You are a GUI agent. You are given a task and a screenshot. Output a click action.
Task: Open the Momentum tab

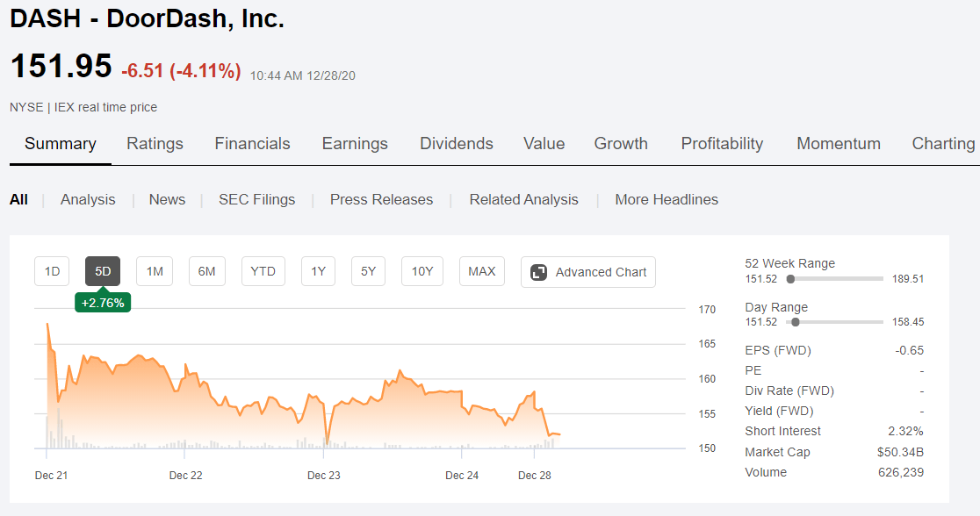click(x=839, y=144)
